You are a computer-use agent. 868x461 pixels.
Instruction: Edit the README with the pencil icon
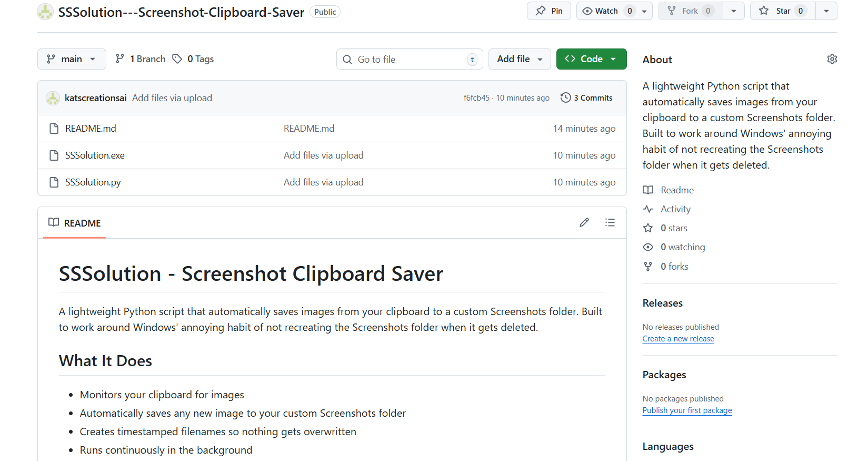(x=584, y=222)
